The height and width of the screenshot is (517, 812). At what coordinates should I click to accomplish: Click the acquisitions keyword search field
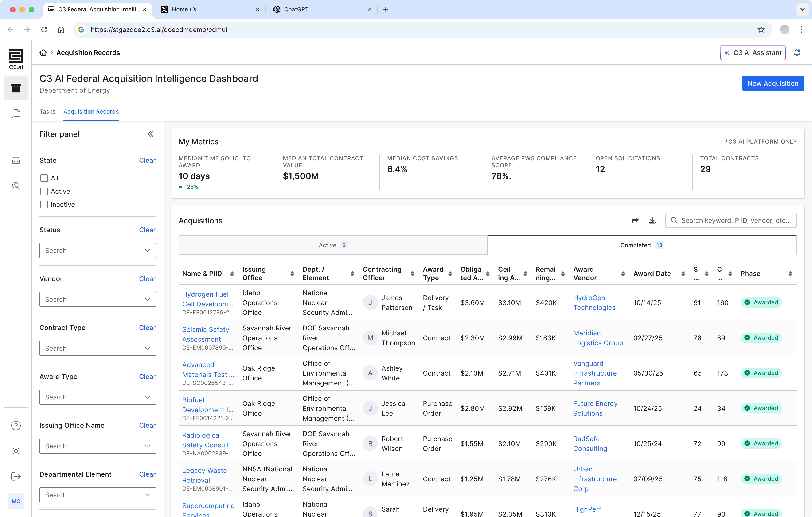[731, 220]
